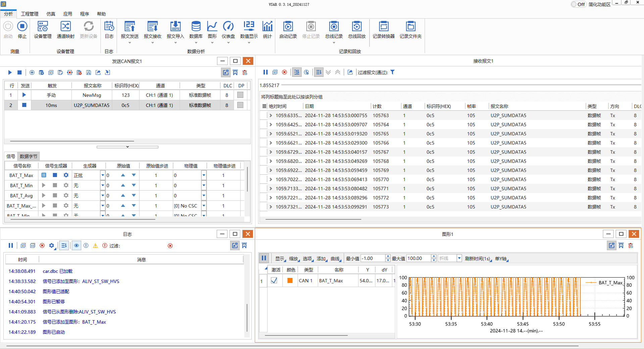Viewport: 644px width, 349px height.
Task: Switch to 工程管理 ribbon tab
Action: point(30,14)
